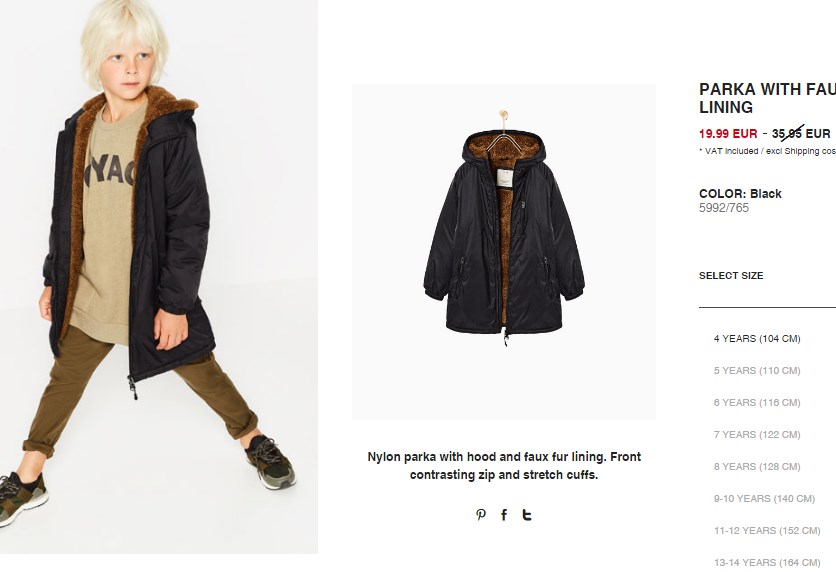Viewport: 836px width, 572px height.
Task: Select size 13-14 YEARS (164 CM)
Action: 767,562
